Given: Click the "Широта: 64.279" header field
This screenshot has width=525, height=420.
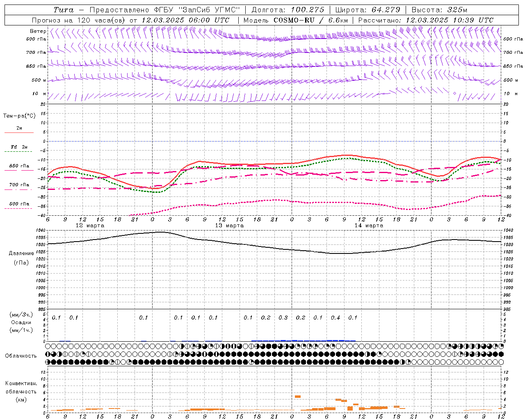Looking at the screenshot, I should [367, 10].
